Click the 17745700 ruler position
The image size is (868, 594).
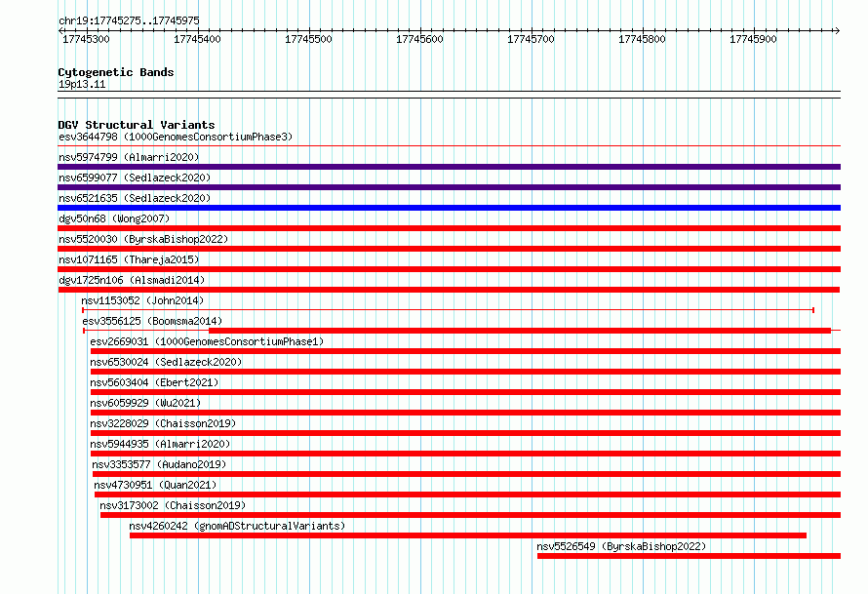tap(531, 39)
